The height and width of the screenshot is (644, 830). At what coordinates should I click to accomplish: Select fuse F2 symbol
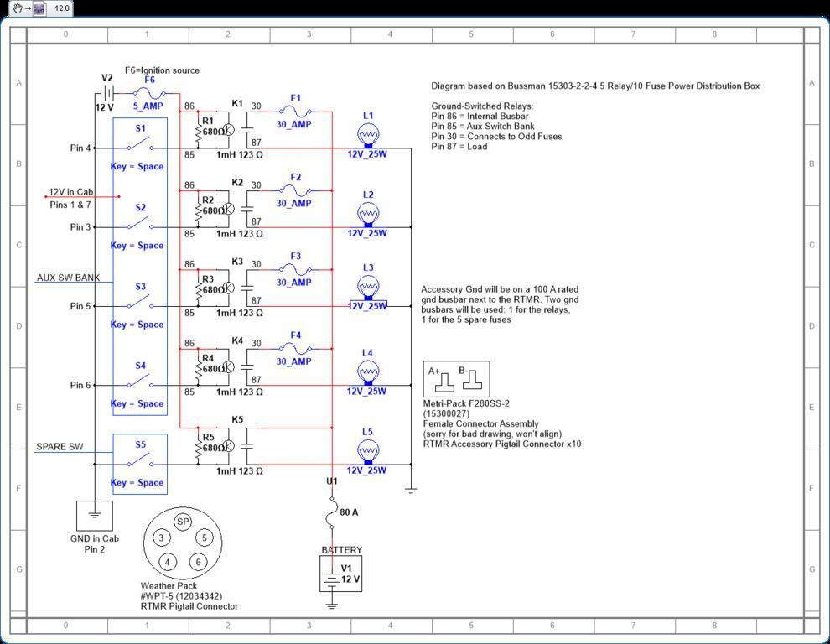pos(295,190)
